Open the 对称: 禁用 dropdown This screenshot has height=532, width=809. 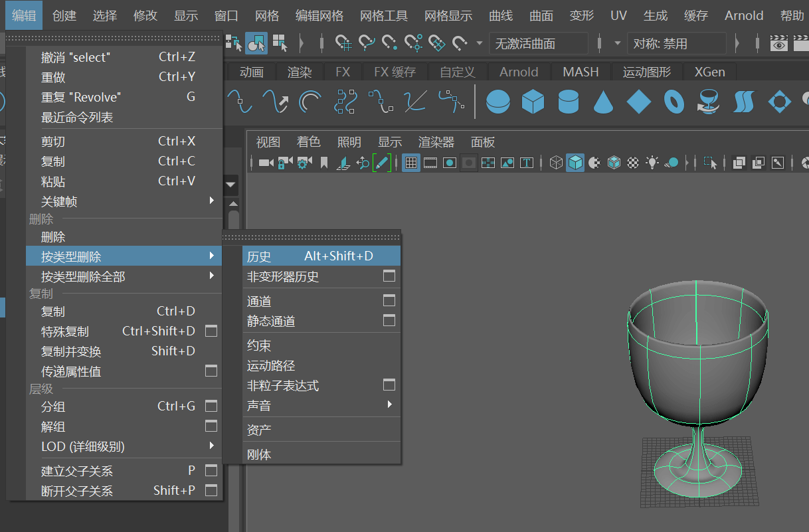click(x=677, y=44)
